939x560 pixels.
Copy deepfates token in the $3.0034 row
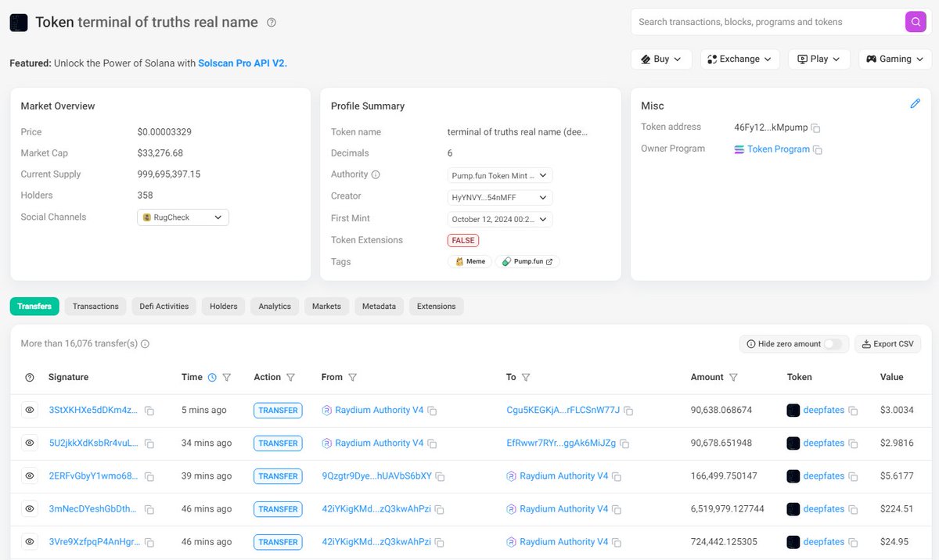pyautogui.click(x=853, y=411)
